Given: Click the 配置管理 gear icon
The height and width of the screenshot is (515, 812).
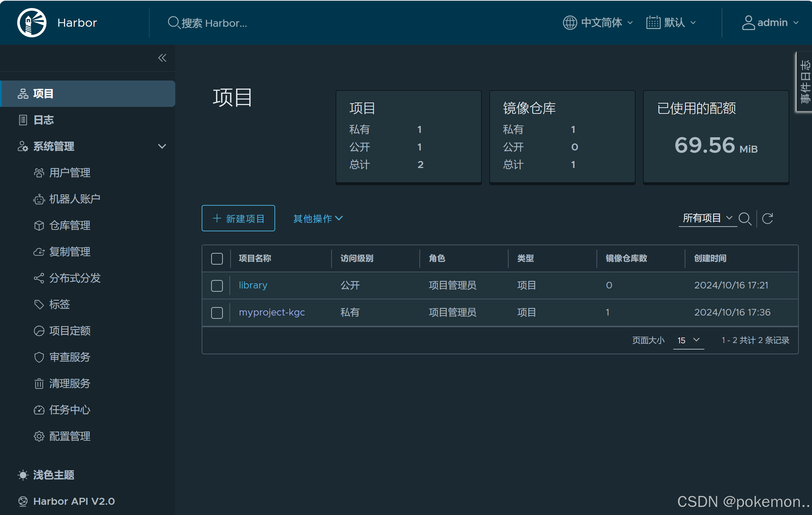Looking at the screenshot, I should [39, 436].
